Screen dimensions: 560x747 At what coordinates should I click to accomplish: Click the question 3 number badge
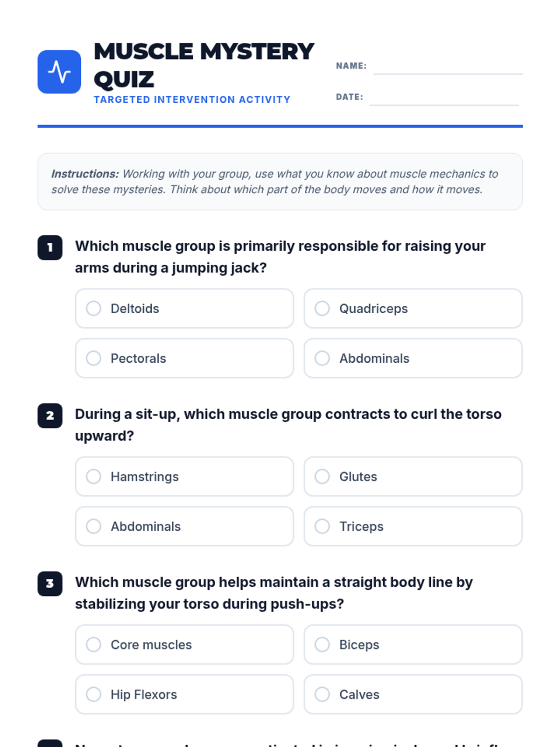[x=50, y=584]
